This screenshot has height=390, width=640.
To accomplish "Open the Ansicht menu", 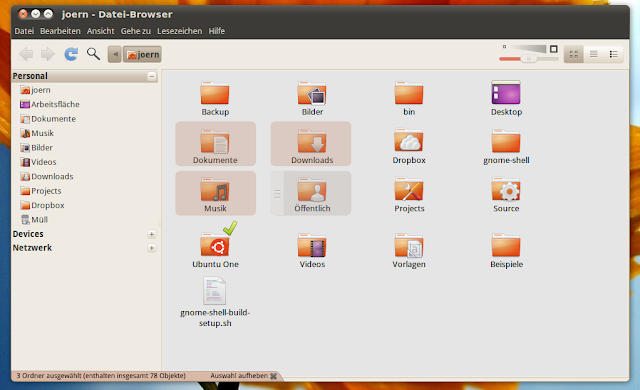I will point(100,31).
